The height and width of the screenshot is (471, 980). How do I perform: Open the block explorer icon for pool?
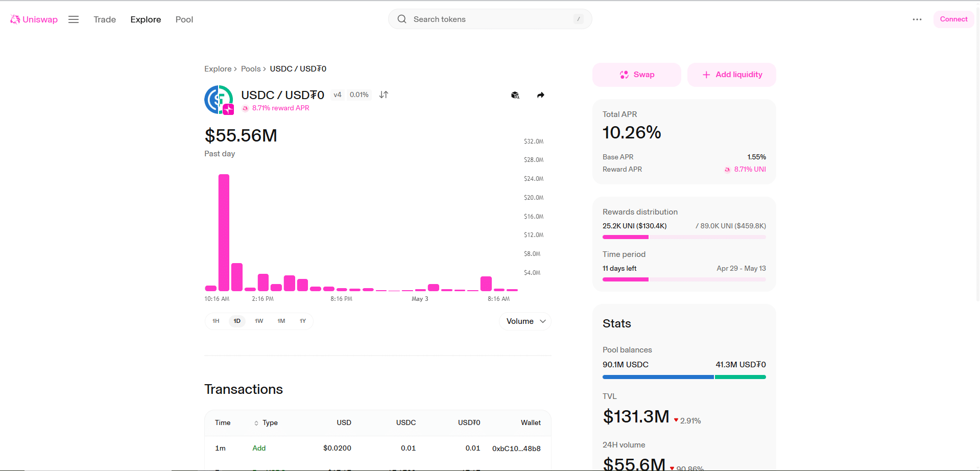515,95
